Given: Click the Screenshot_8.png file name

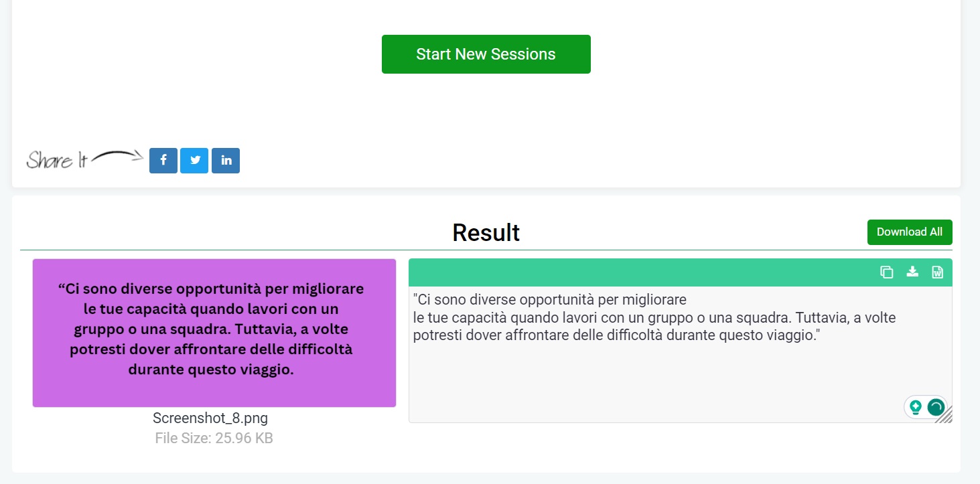Looking at the screenshot, I should 210,418.
